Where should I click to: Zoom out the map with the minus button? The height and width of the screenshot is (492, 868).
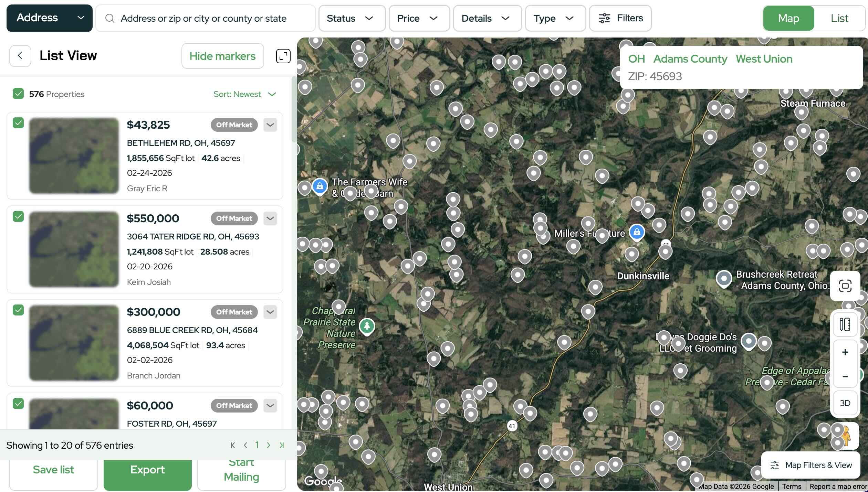coord(845,376)
